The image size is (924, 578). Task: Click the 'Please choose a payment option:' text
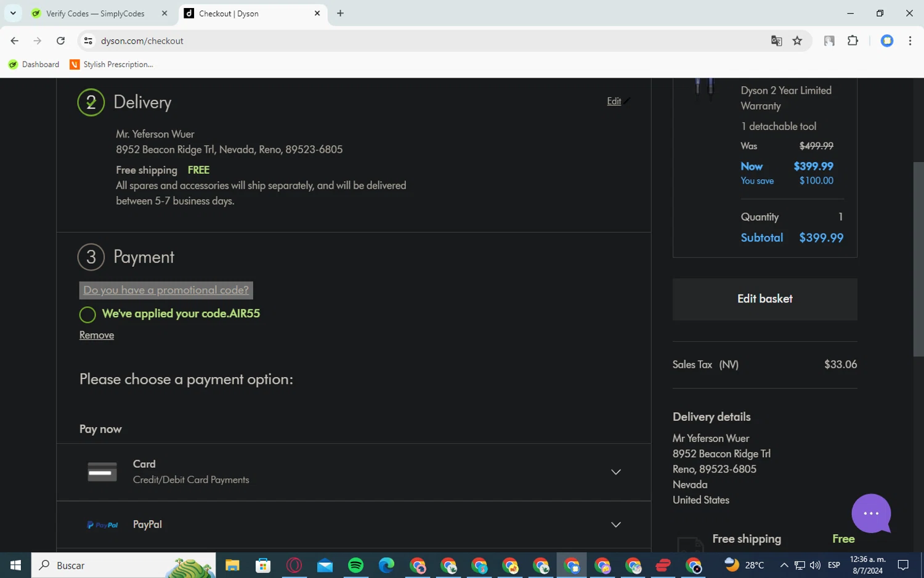click(x=186, y=380)
